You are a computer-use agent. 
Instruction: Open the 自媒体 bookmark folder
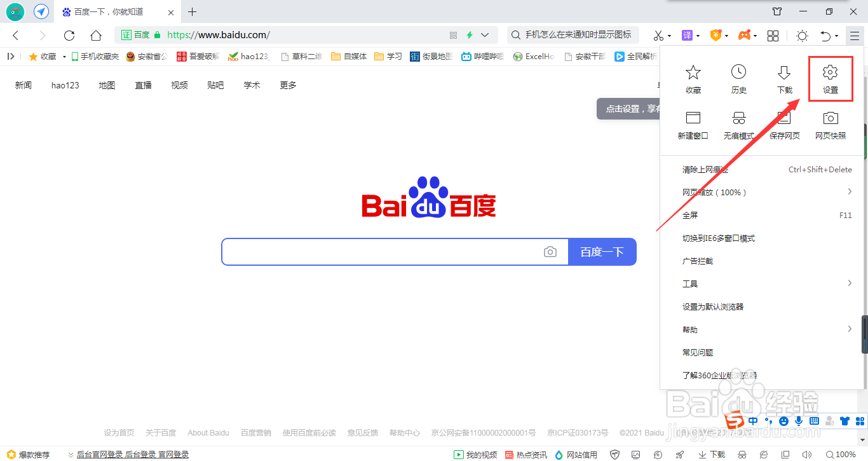tap(349, 57)
